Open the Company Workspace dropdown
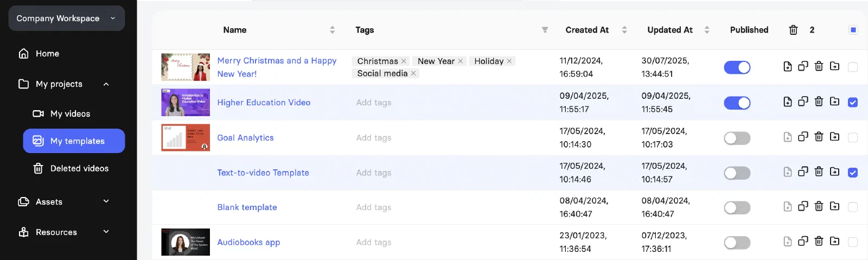The width and height of the screenshot is (868, 260). point(67,18)
